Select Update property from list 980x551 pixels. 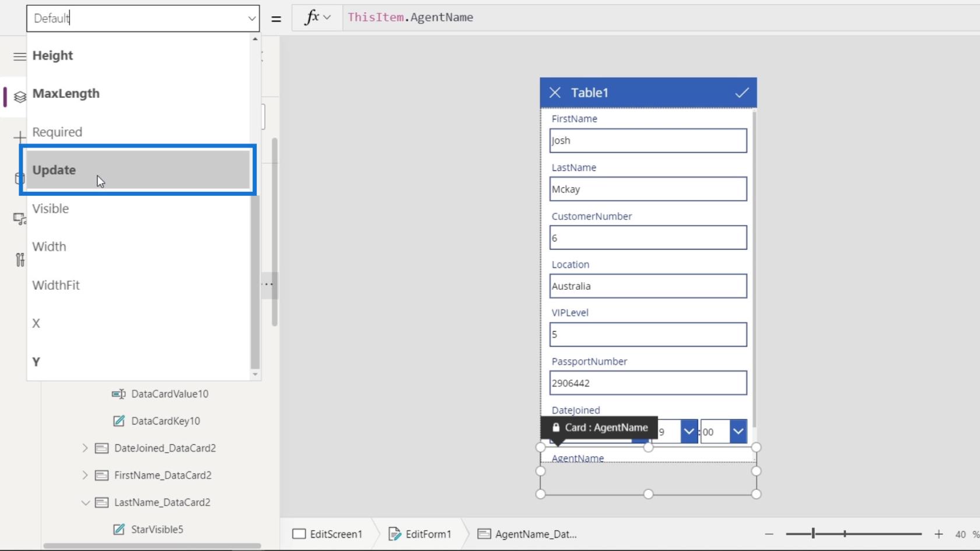pos(138,170)
